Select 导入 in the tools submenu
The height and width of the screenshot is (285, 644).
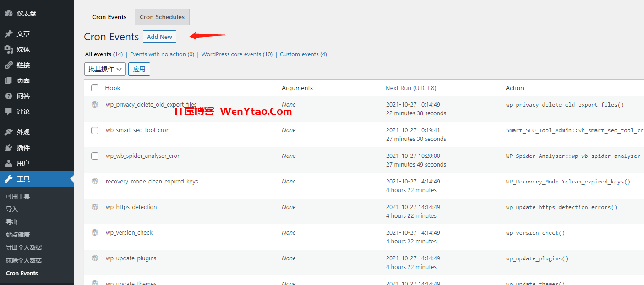tap(12, 209)
